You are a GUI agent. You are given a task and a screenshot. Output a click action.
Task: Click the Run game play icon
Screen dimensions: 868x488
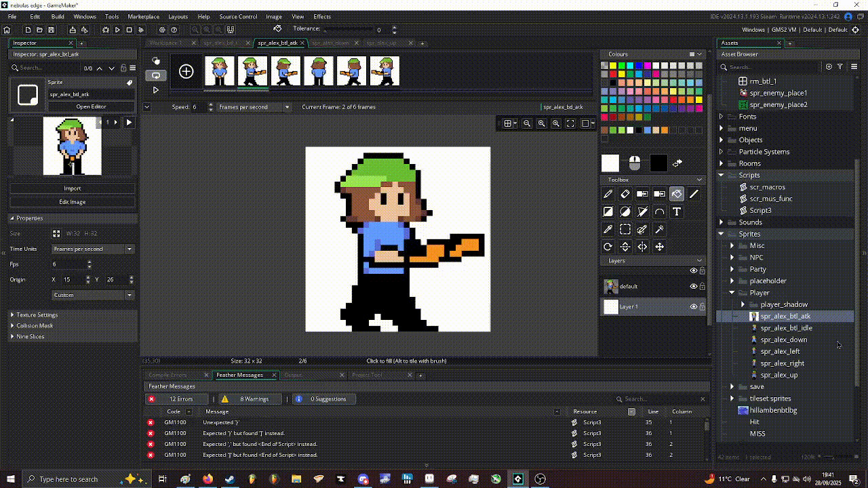(x=117, y=30)
